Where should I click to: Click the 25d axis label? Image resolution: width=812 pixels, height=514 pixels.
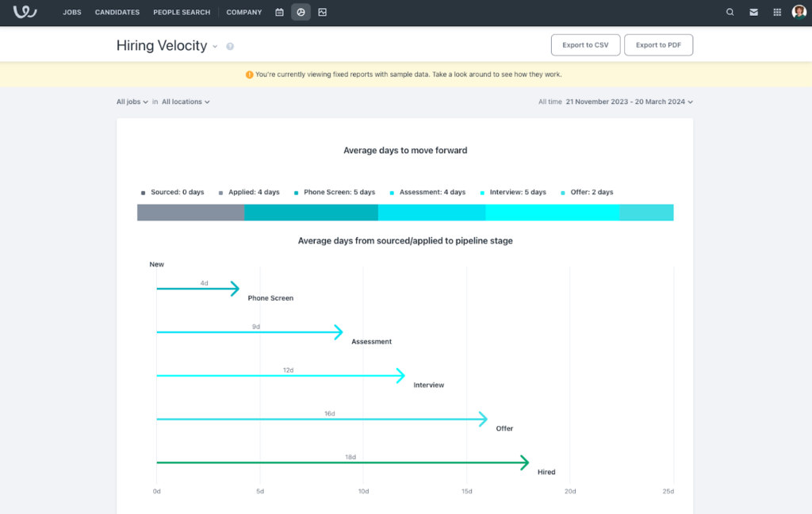click(x=668, y=491)
